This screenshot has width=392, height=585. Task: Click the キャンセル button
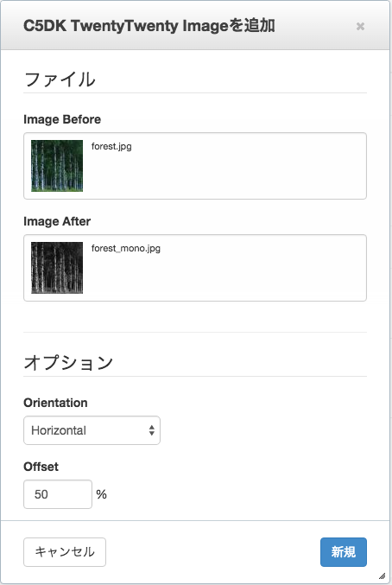[65, 552]
